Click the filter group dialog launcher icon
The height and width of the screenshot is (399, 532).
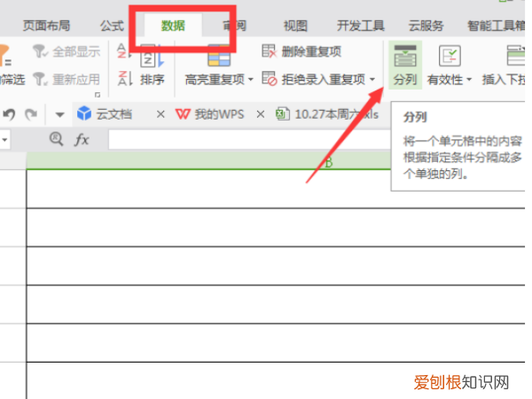coord(98,95)
